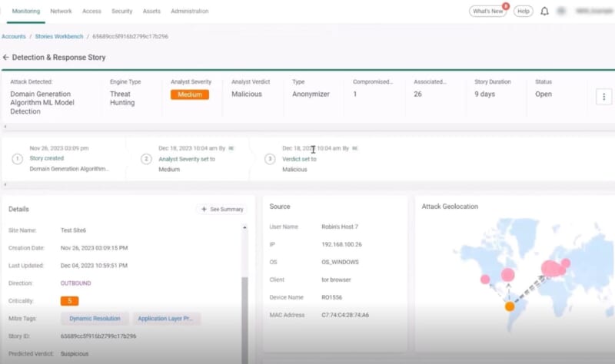Screen dimensions: 615x364
Task: Click the What's New button
Action: [487, 12]
